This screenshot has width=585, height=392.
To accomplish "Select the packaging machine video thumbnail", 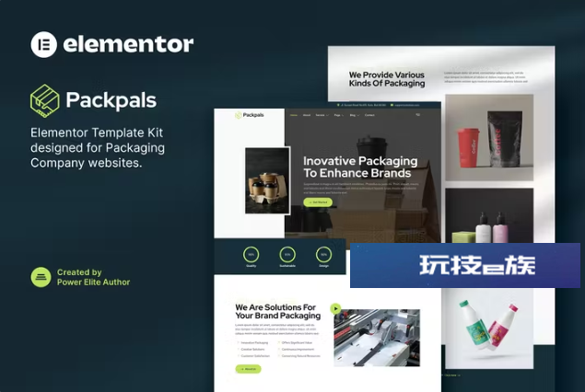I will [377, 338].
